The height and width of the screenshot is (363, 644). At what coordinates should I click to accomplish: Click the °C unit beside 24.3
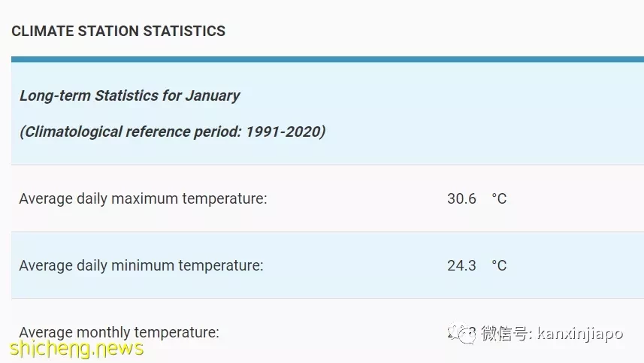(x=500, y=266)
